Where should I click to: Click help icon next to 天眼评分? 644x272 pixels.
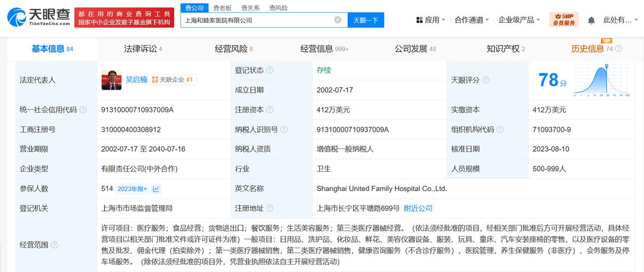[x=485, y=80]
